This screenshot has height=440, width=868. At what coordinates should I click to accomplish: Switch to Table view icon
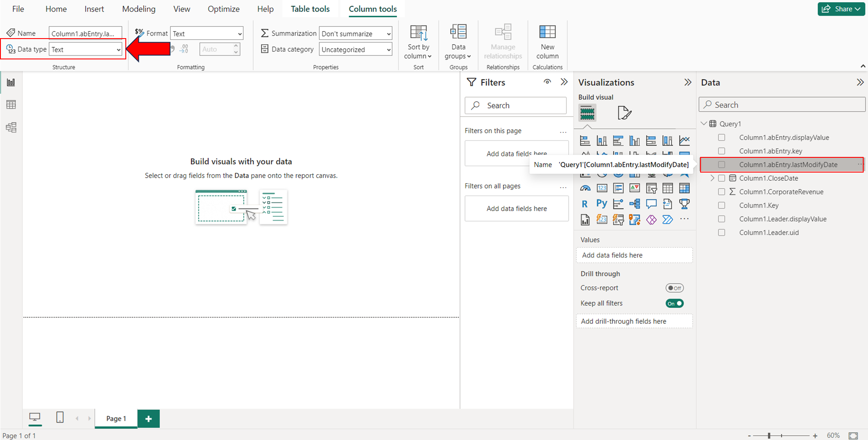[x=11, y=104]
